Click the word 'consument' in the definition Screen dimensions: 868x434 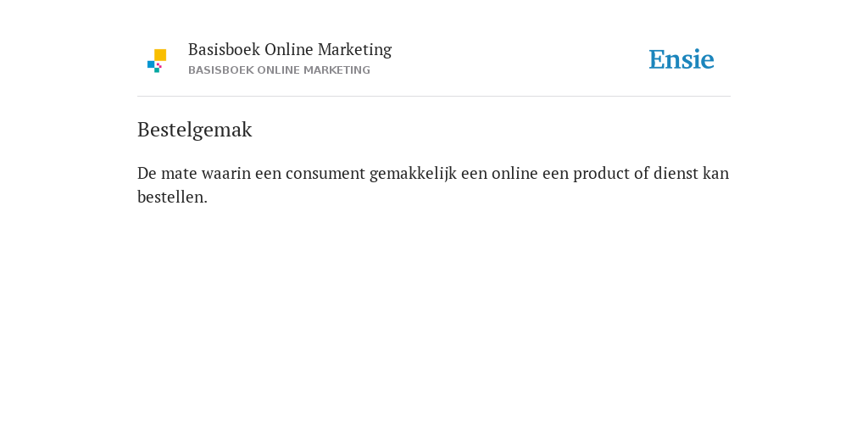(325, 173)
